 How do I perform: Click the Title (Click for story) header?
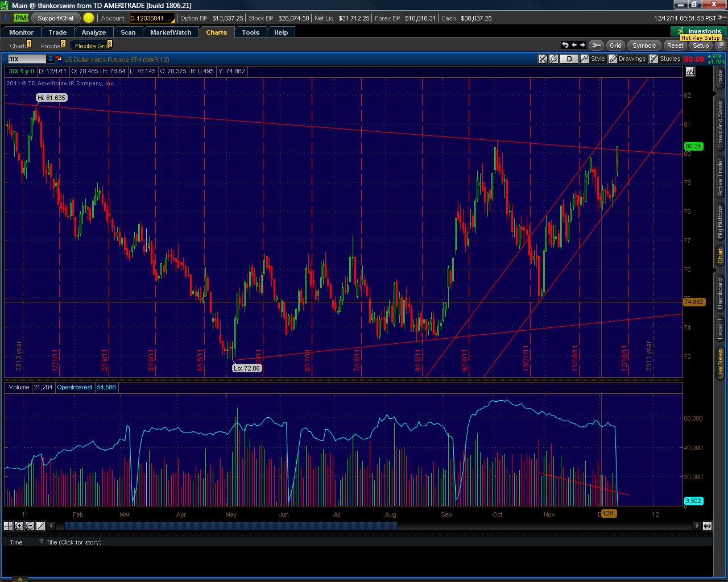[x=74, y=542]
